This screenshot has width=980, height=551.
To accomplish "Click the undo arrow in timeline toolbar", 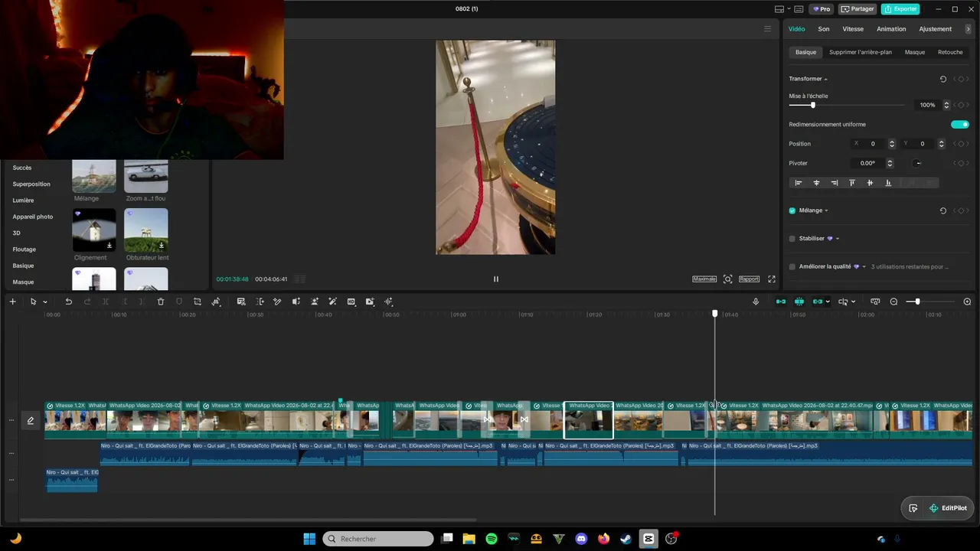I will pyautogui.click(x=68, y=302).
